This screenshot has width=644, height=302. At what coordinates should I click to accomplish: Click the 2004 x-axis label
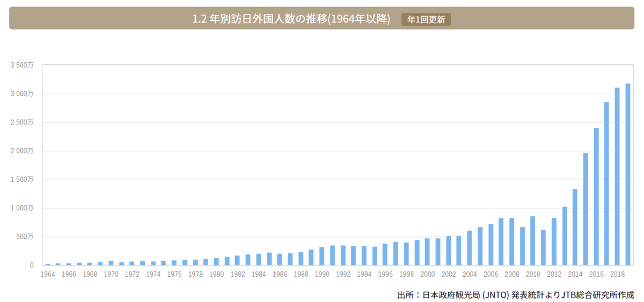470,274
